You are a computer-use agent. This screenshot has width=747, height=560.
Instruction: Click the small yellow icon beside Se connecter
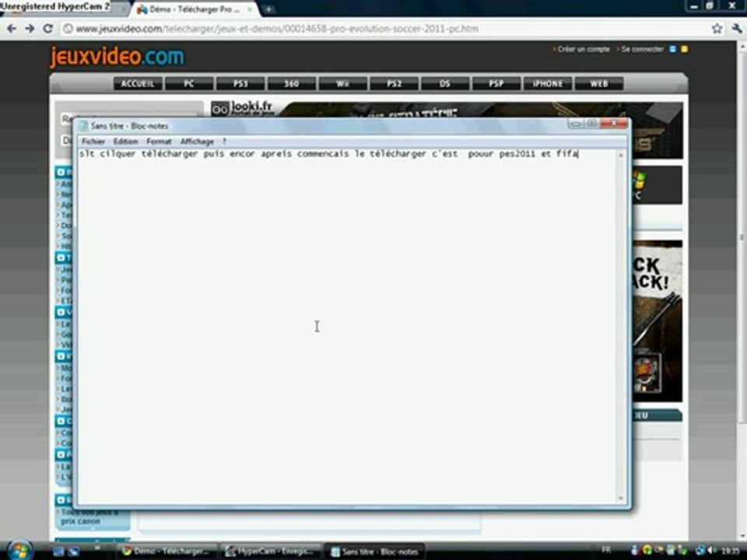point(684,49)
